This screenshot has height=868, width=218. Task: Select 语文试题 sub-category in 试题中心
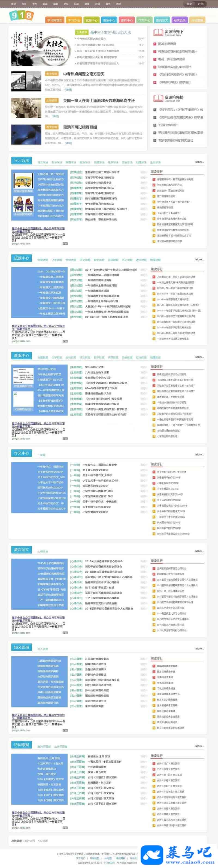pyautogui.click(x=85, y=260)
